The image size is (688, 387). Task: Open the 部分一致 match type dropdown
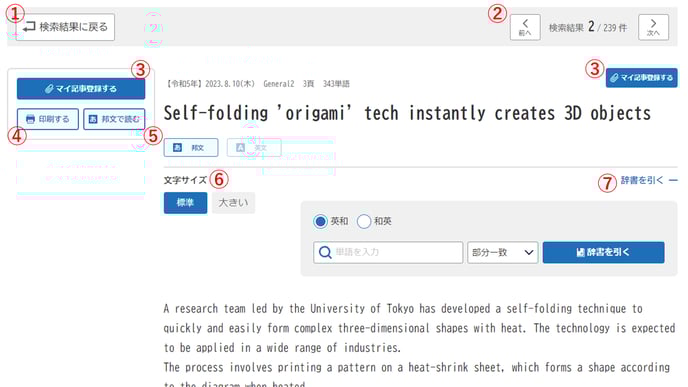point(502,252)
